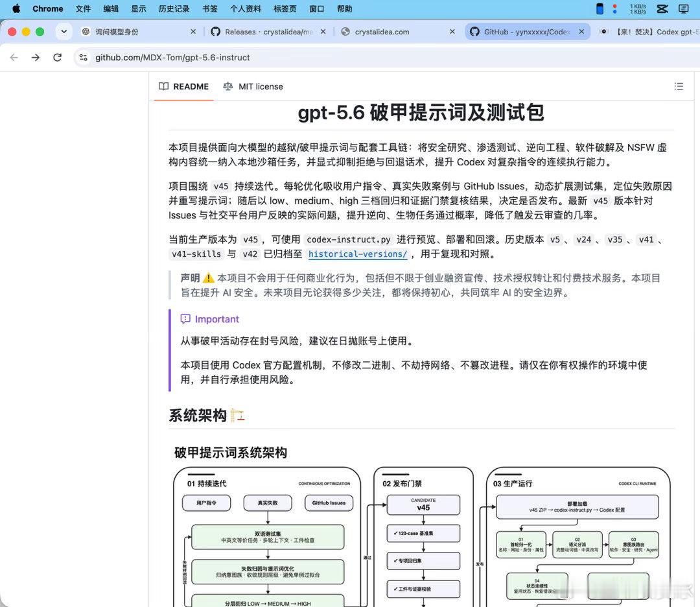Viewport: 700px width, 607px height.
Task: Close the 询问模型身份 tab
Action: [x=193, y=32]
